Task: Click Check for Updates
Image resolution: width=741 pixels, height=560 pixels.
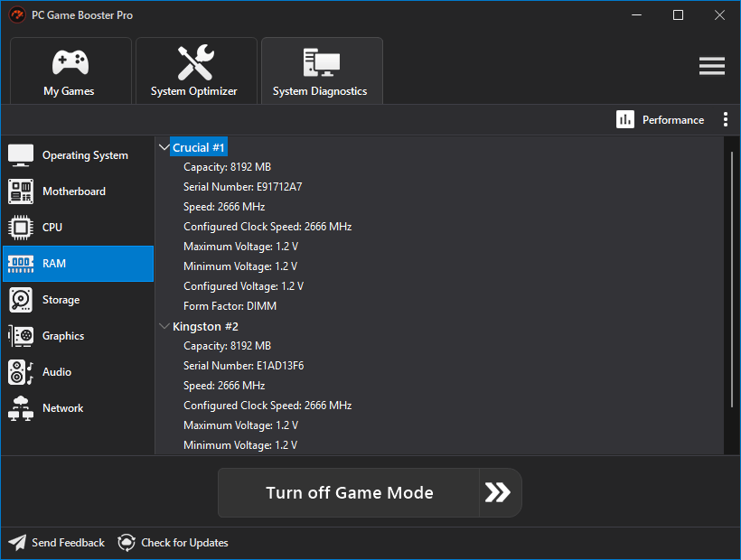Action: pos(173,543)
